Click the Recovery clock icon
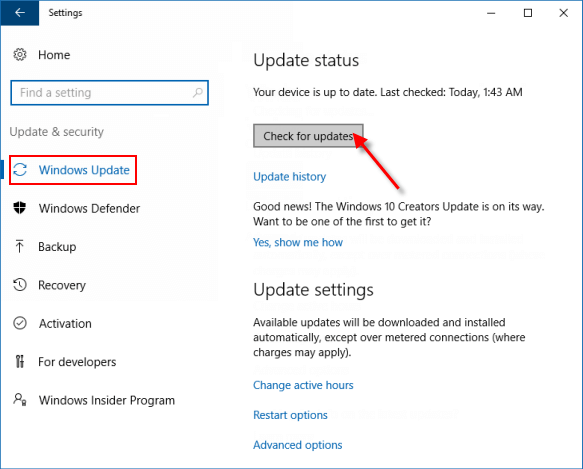This screenshot has width=583, height=469. 20,285
